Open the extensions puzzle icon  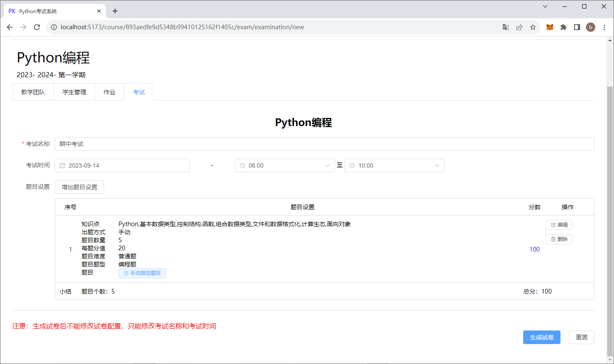coord(563,27)
